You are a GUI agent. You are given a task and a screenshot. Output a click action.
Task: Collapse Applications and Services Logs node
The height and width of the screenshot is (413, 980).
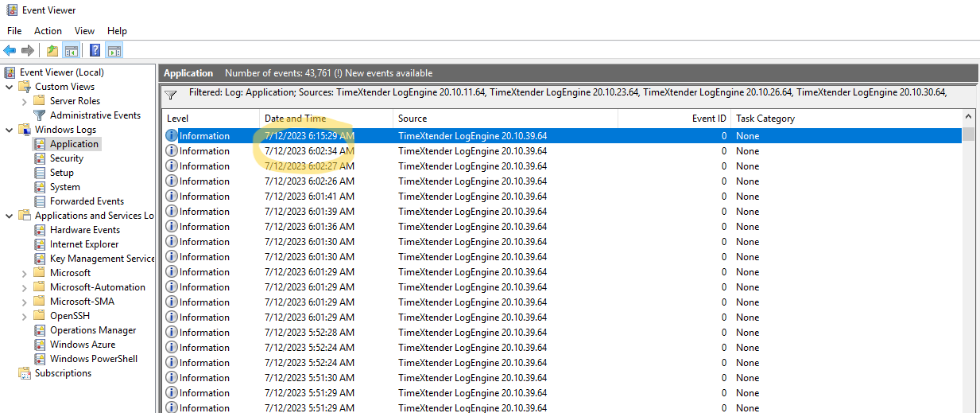pos(10,216)
